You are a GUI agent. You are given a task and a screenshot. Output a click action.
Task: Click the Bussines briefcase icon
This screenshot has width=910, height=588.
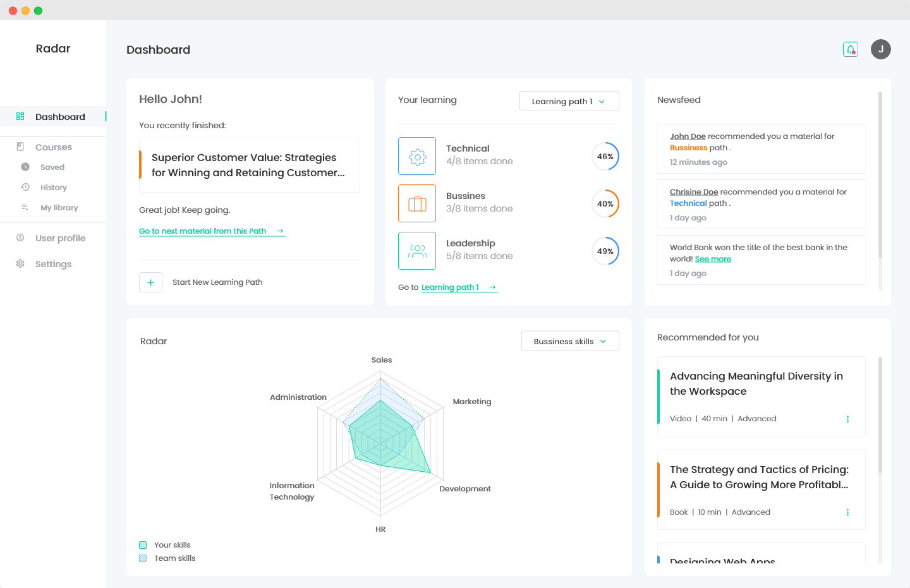pos(417,203)
